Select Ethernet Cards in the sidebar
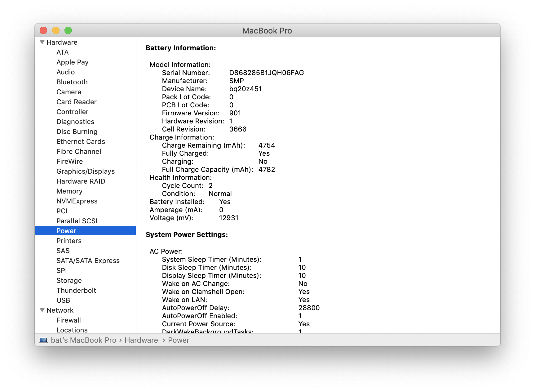Viewport: 535px width, 392px height. (x=81, y=141)
